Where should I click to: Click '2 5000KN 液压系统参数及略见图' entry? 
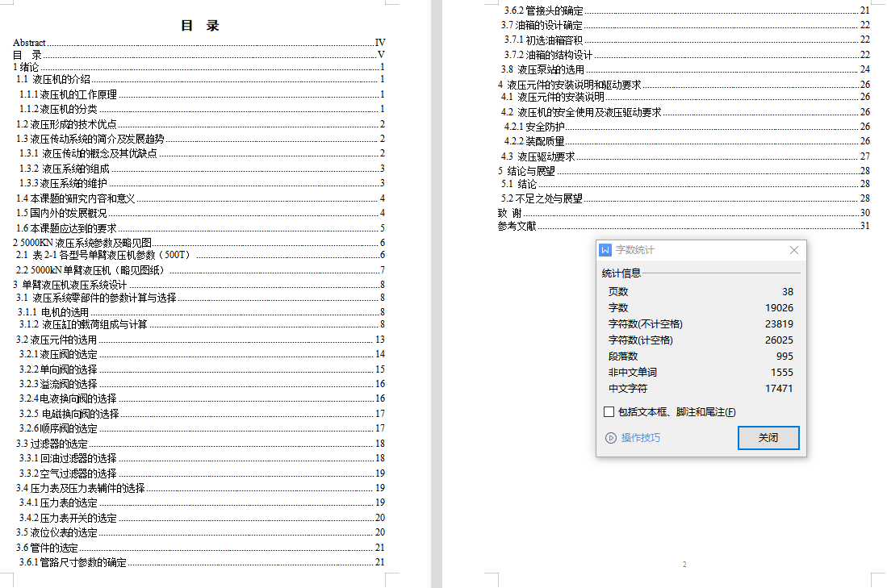click(199, 243)
